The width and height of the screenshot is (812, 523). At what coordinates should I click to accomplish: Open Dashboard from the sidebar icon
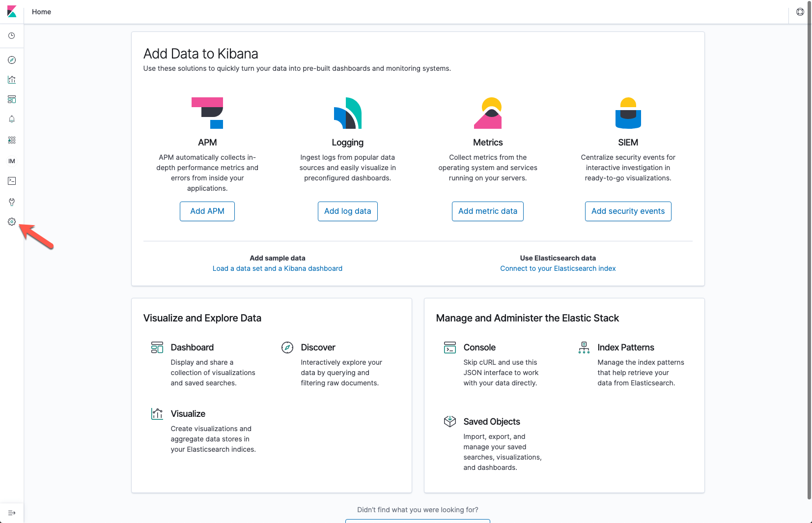(x=12, y=99)
